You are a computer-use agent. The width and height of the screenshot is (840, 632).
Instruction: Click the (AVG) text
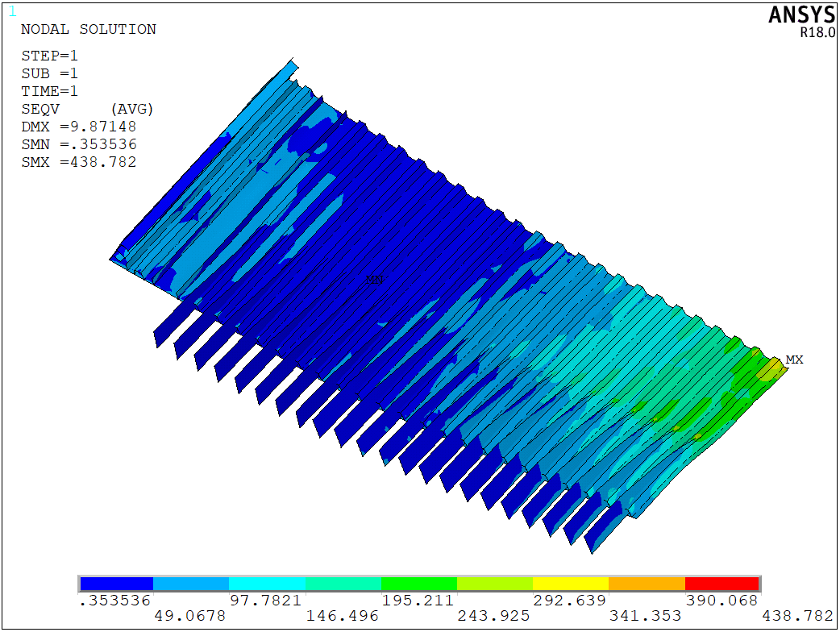tap(131, 110)
